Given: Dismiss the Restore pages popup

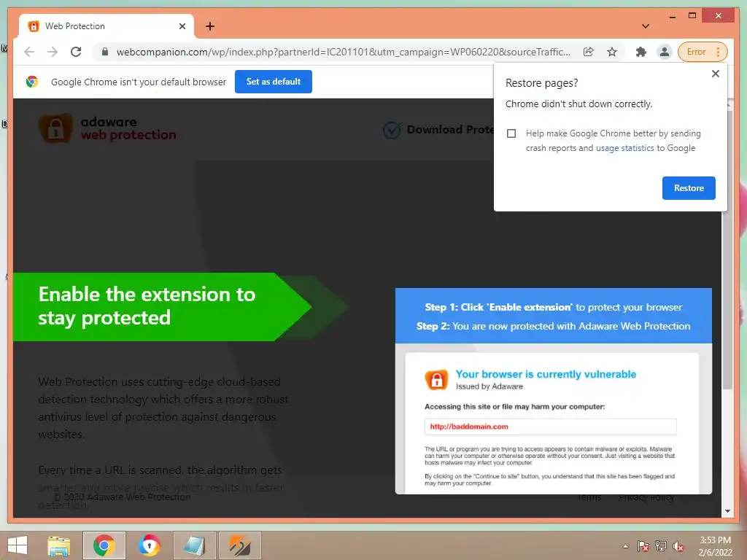Looking at the screenshot, I should click(715, 74).
